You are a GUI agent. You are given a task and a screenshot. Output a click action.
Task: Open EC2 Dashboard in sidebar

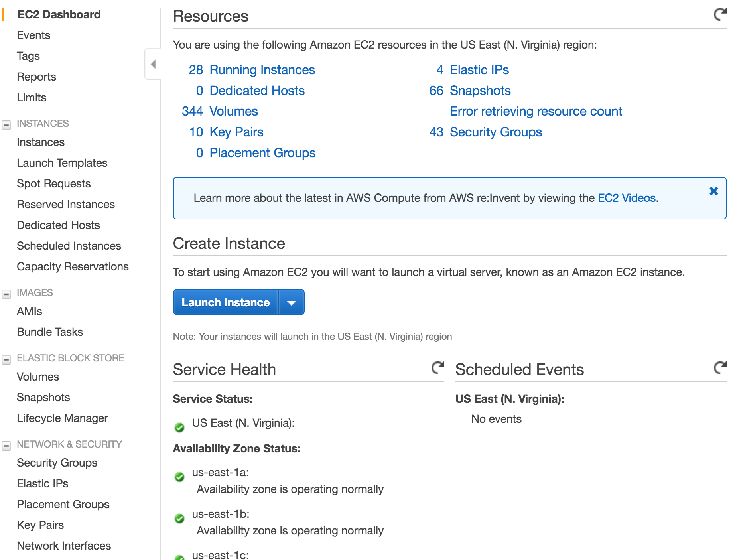tap(59, 15)
